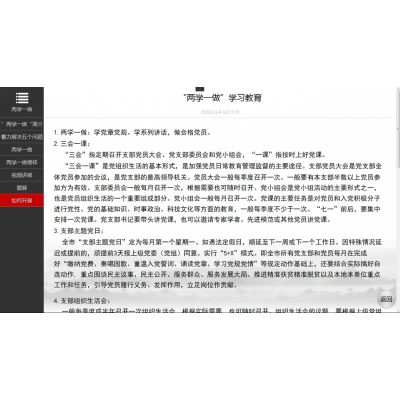This screenshot has width=400, height=400.
Task: Click the "两学一做"学习教育 page title
Action: pos(222,98)
